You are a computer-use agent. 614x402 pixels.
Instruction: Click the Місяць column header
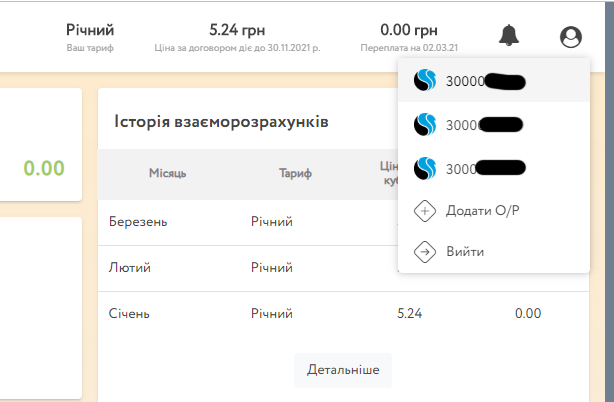click(x=168, y=173)
